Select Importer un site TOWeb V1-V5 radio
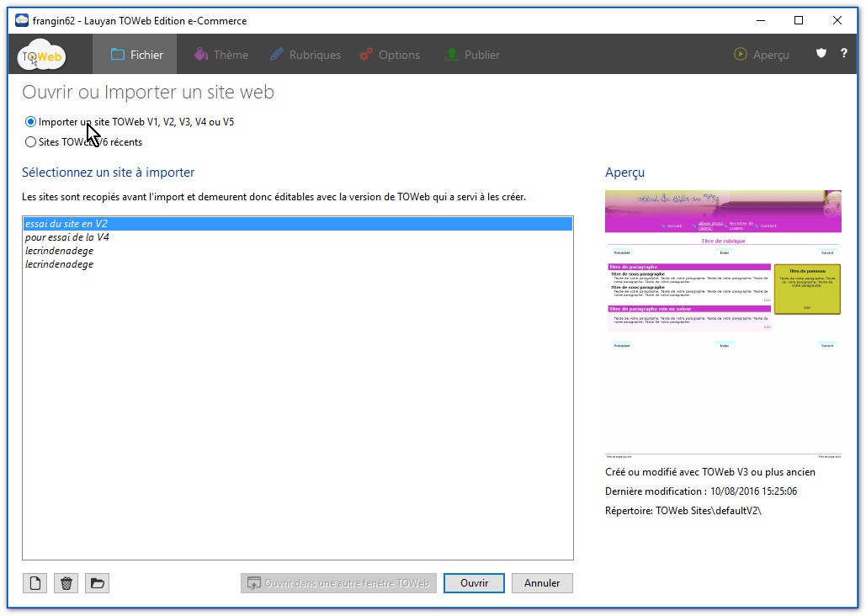 point(31,122)
